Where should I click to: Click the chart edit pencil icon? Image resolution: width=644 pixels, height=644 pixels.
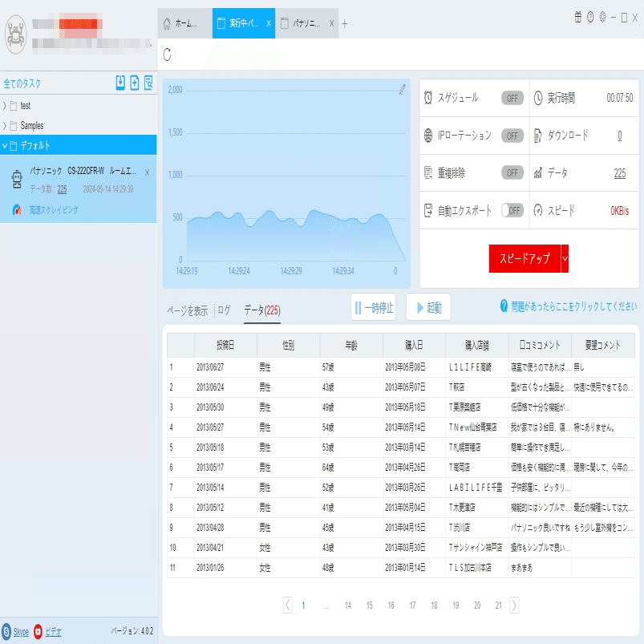tap(402, 89)
